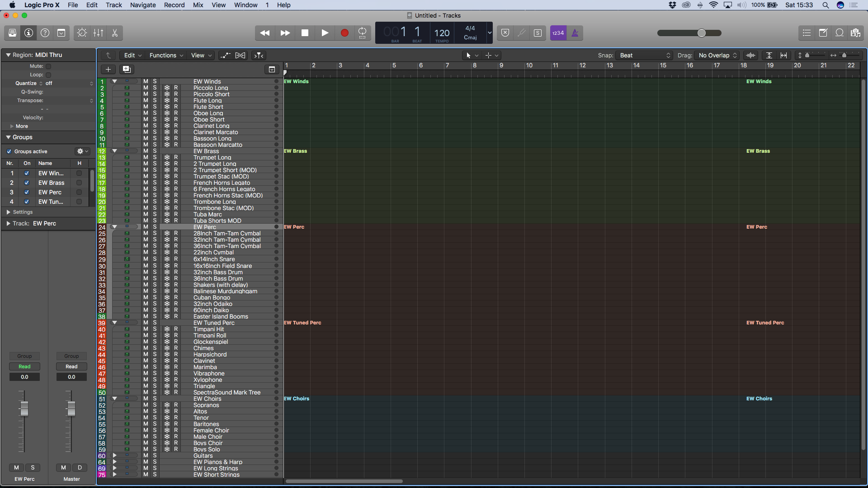Toggle the Solo S icon in control bar
The height and width of the screenshot is (488, 868).
(x=538, y=33)
